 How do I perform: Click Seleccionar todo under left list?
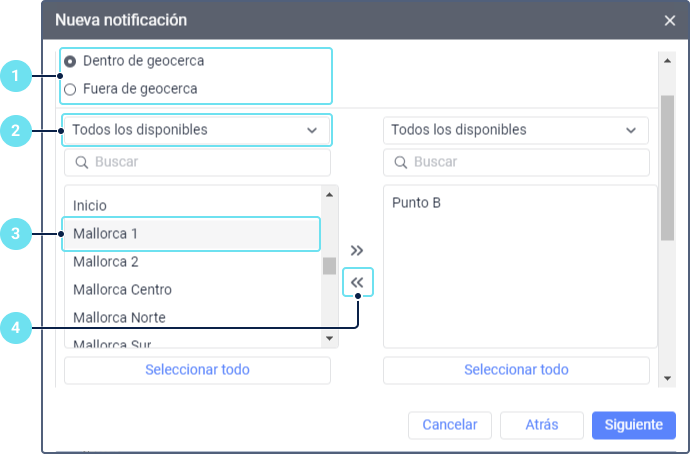coord(197,370)
